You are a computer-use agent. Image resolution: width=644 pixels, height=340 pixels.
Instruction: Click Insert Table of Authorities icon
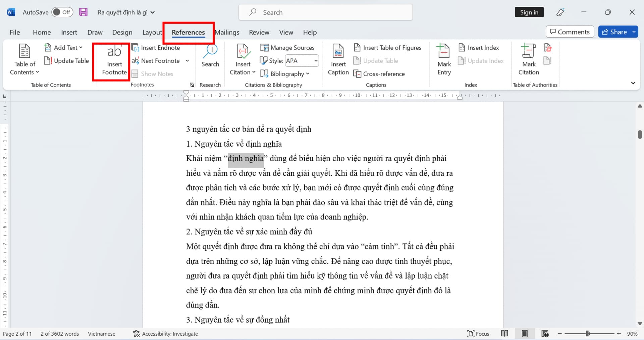548,48
